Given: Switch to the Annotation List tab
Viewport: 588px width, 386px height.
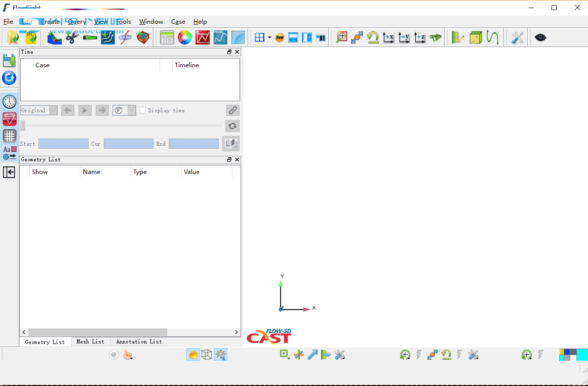Looking at the screenshot, I should tap(139, 342).
